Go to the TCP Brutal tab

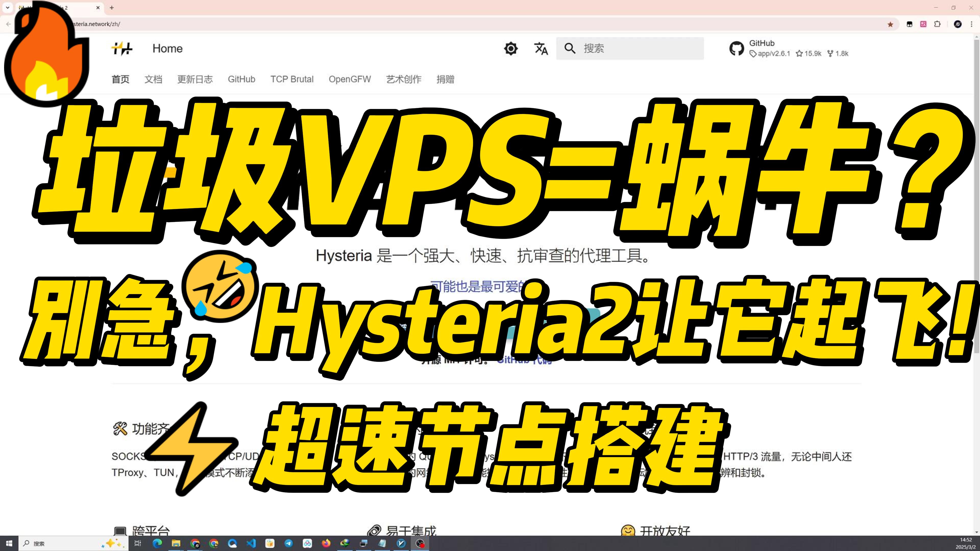click(292, 79)
